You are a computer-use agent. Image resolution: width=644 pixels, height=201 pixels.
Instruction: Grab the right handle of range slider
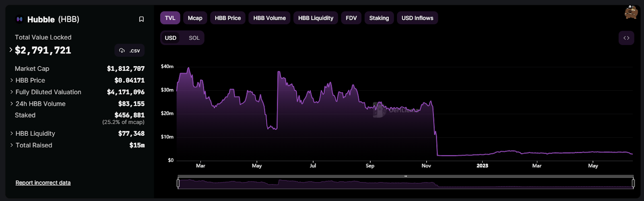pos(633,183)
